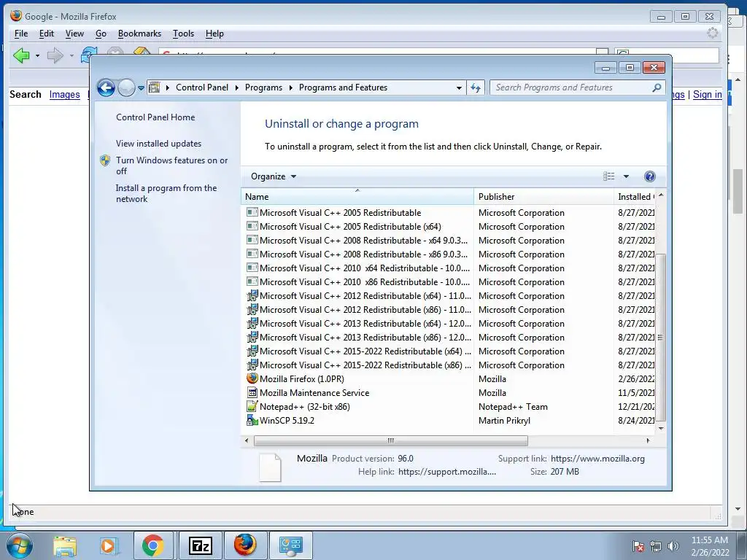747x560 pixels.
Task: Click the scroll down arrow of the program list
Action: point(661,428)
